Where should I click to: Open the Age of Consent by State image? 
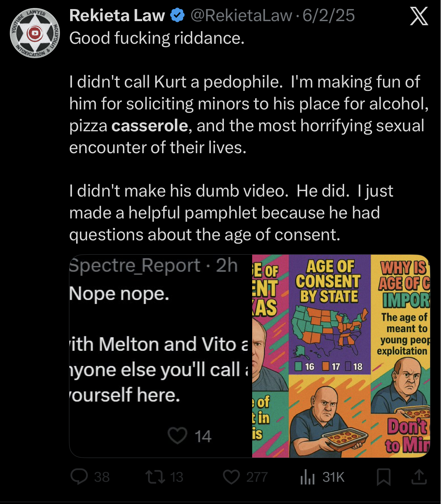pyautogui.click(x=330, y=315)
